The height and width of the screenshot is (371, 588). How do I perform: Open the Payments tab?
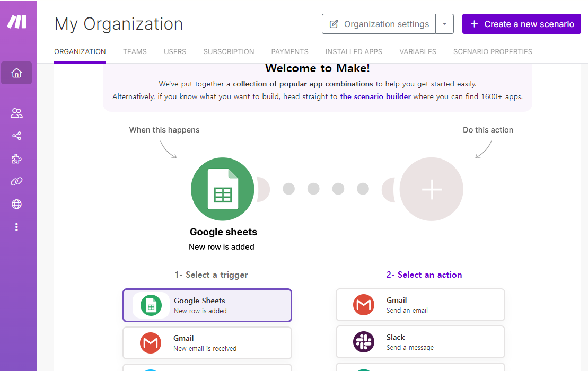[290, 52]
